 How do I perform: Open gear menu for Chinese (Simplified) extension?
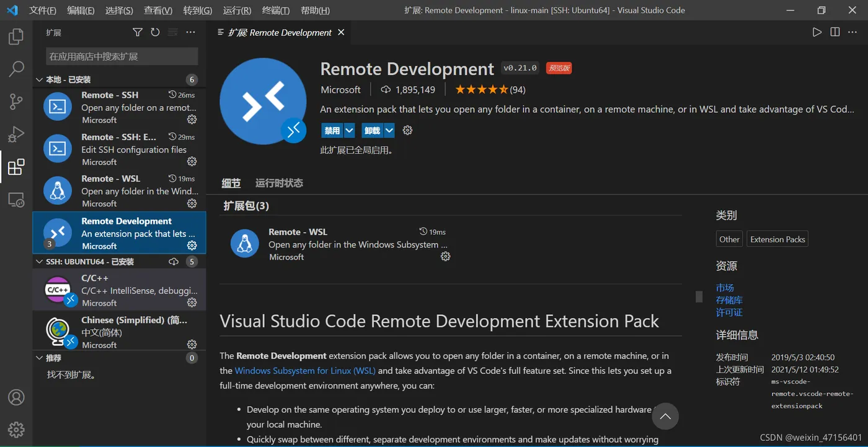pyautogui.click(x=192, y=345)
